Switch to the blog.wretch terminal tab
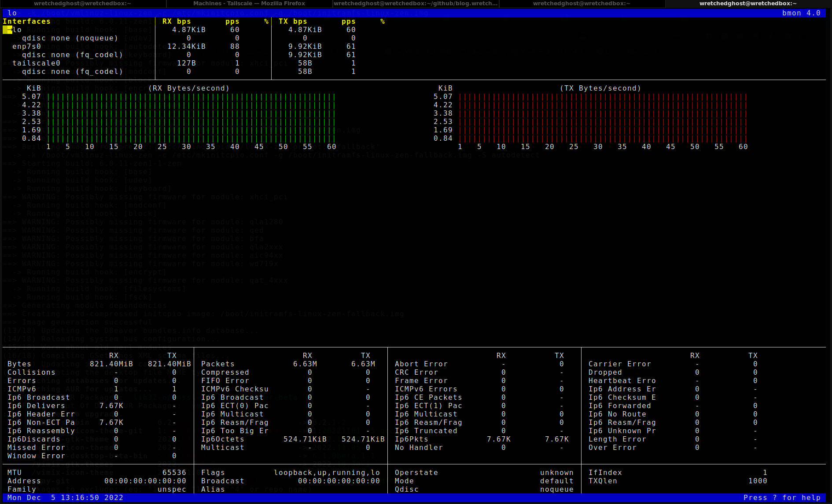The height and width of the screenshot is (504, 832). click(x=416, y=4)
